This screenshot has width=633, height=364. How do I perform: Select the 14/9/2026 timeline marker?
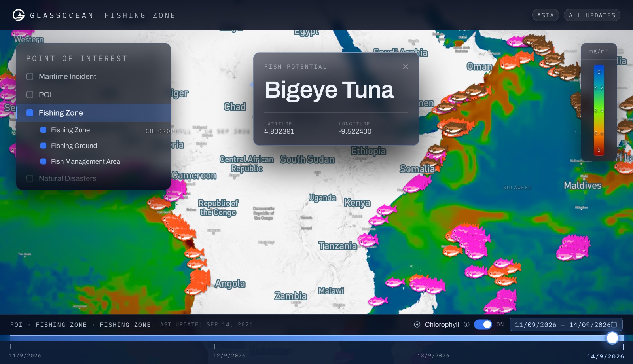pos(605,356)
